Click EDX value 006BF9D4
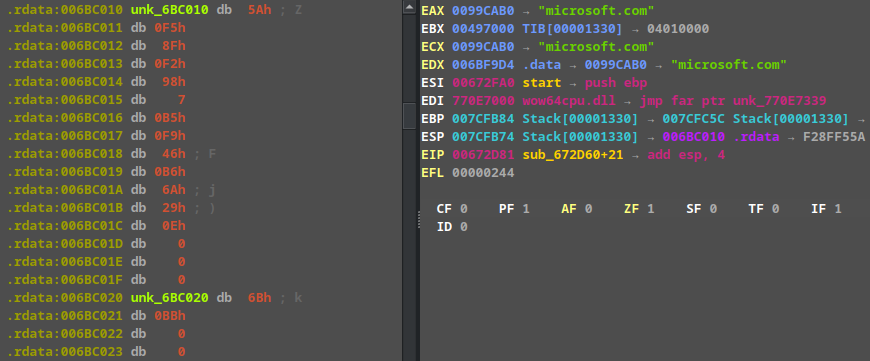The width and height of the screenshot is (870, 361). [483, 64]
